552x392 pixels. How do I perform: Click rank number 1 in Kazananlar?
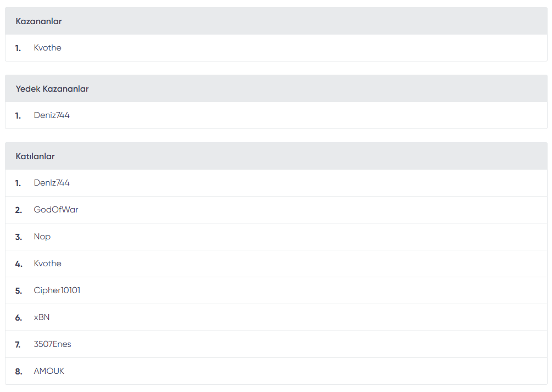18,48
